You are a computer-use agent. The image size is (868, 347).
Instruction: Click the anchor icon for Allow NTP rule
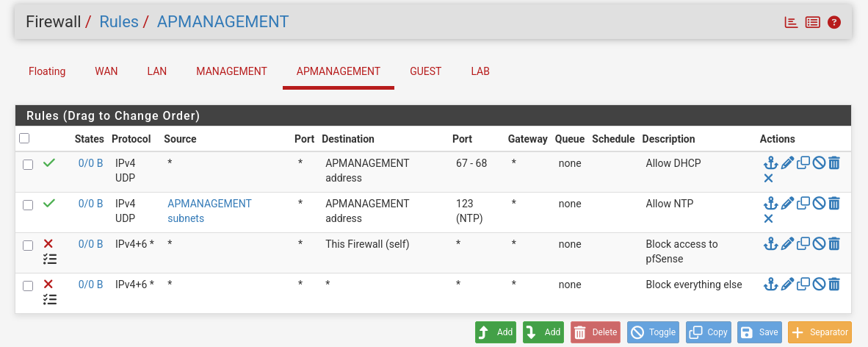point(770,204)
